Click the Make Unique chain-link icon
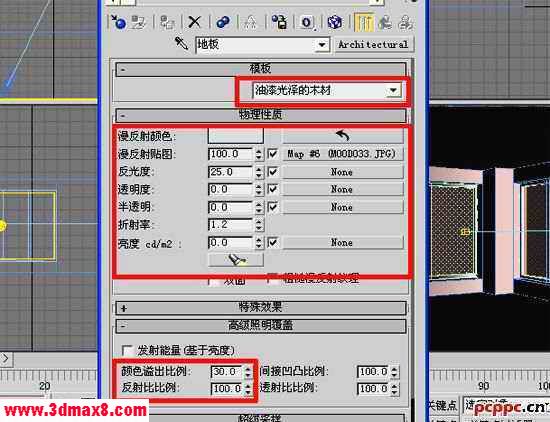The height and width of the screenshot is (422, 550). (223, 22)
